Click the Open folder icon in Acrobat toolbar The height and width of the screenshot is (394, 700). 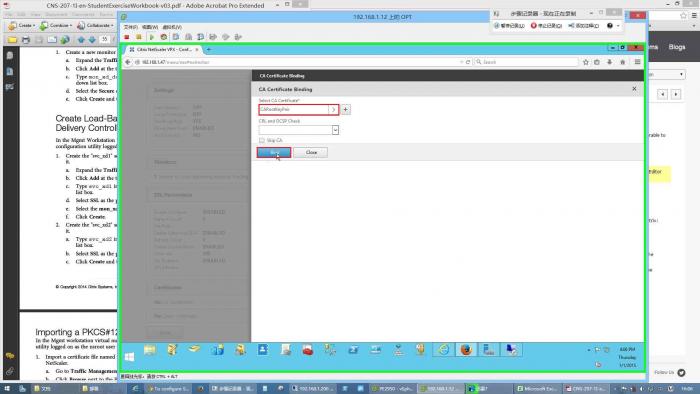(x=12, y=40)
